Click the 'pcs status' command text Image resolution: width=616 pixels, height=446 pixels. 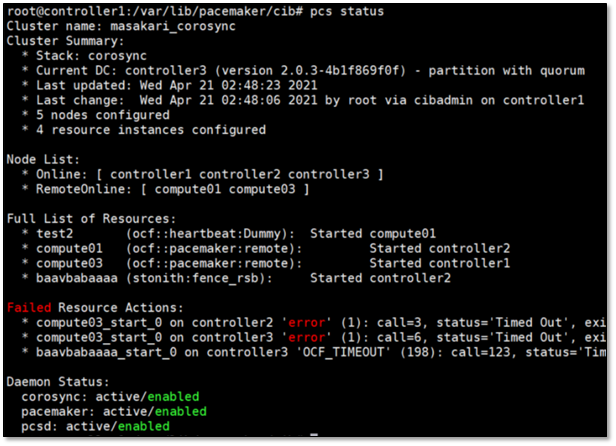[347, 11]
